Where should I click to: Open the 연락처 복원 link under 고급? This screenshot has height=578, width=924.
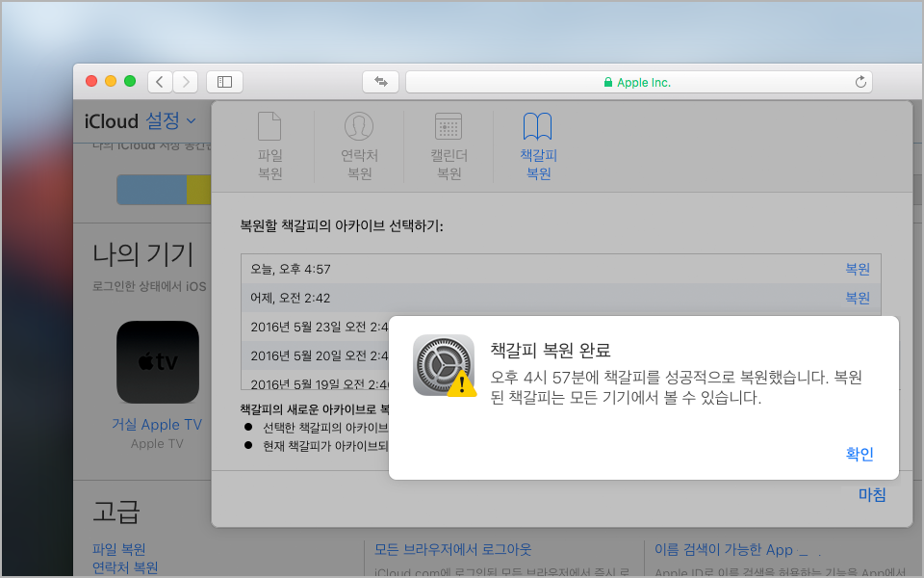coord(125,567)
